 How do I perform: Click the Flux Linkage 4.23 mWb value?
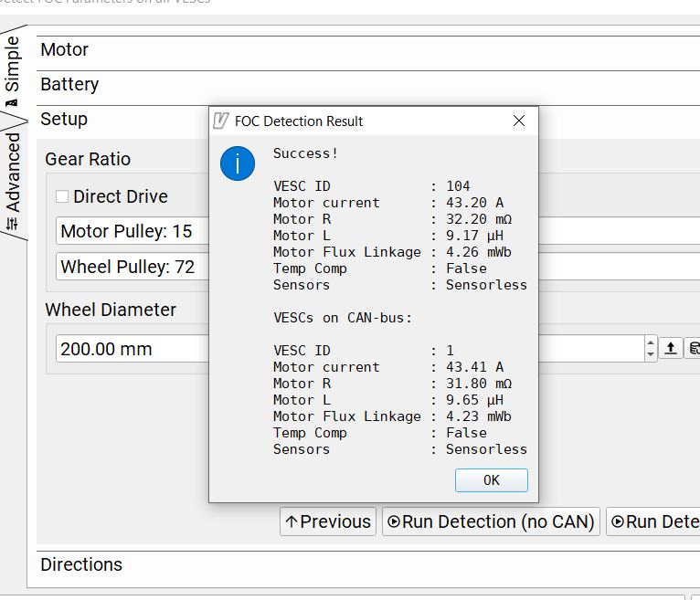point(479,416)
